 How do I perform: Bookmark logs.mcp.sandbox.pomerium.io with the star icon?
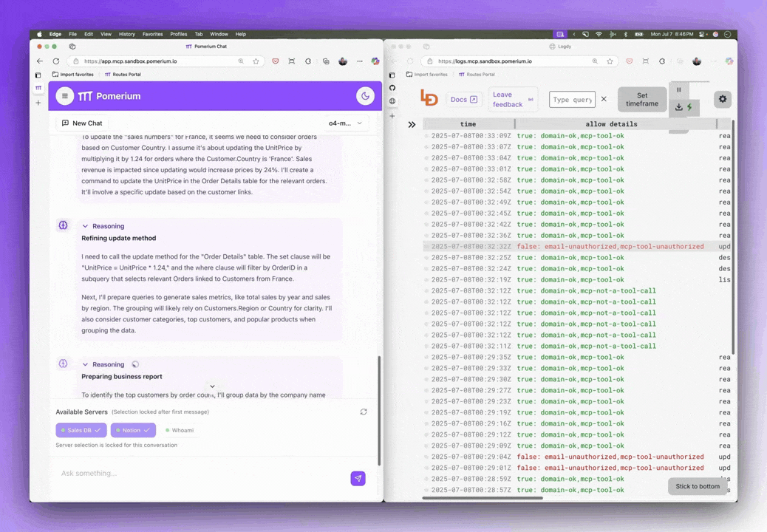coord(610,61)
